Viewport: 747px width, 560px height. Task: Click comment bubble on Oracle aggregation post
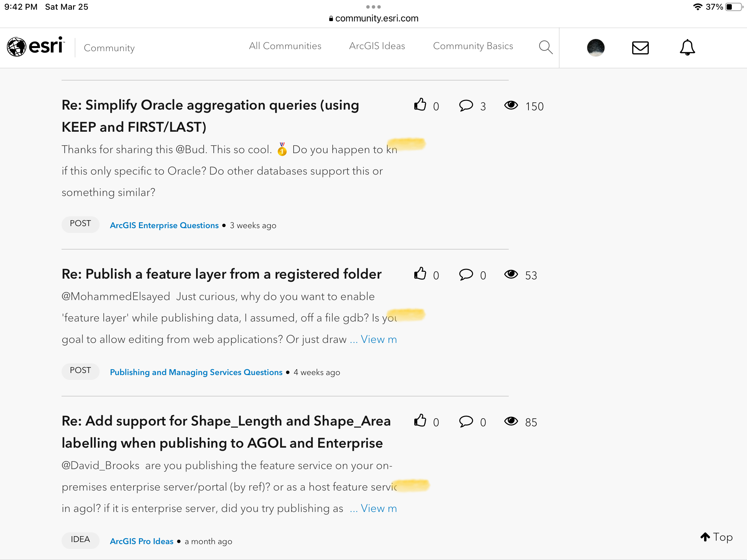tap(466, 105)
